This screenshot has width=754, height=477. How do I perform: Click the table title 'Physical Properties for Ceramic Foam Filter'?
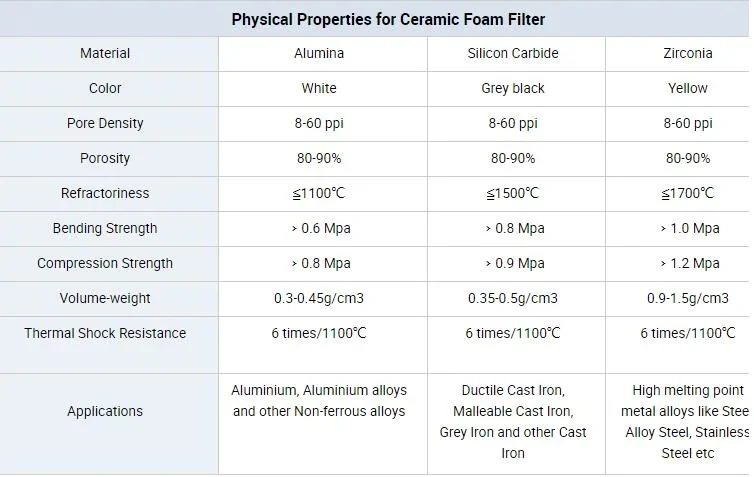point(388,19)
